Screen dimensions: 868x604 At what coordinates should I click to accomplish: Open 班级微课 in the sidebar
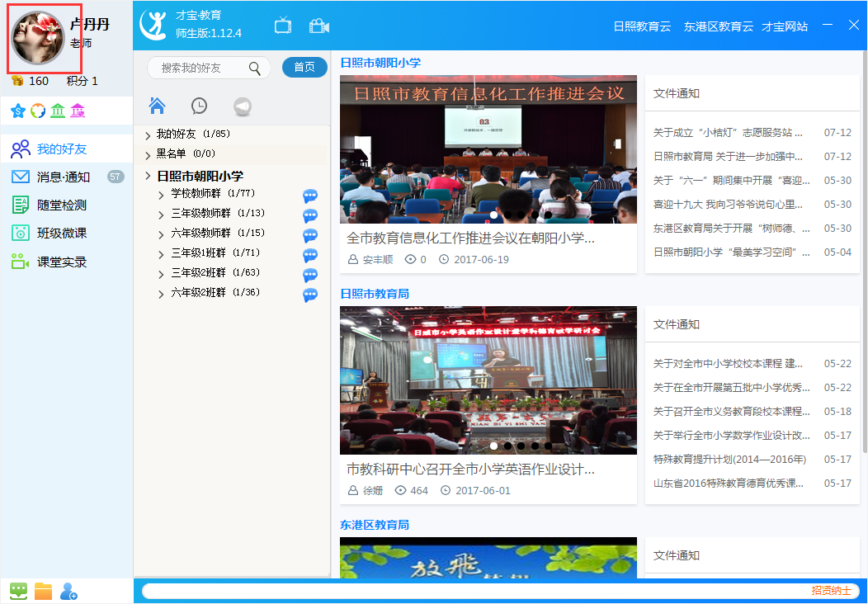click(x=67, y=233)
